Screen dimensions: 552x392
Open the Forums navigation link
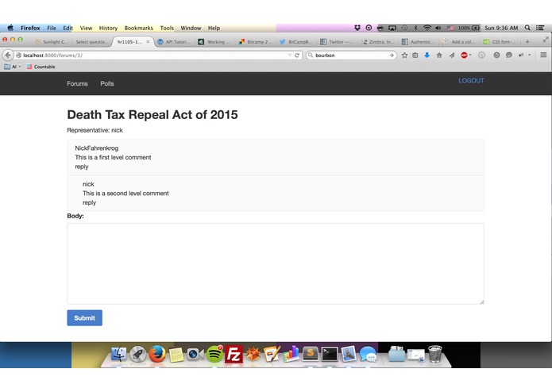[x=78, y=83]
